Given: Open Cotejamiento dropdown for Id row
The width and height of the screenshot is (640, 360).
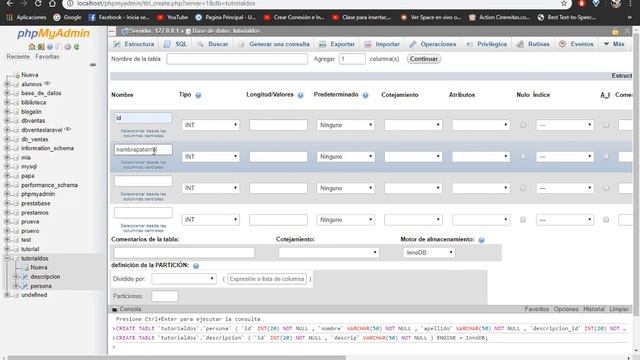Looking at the screenshot, I should (x=413, y=125).
